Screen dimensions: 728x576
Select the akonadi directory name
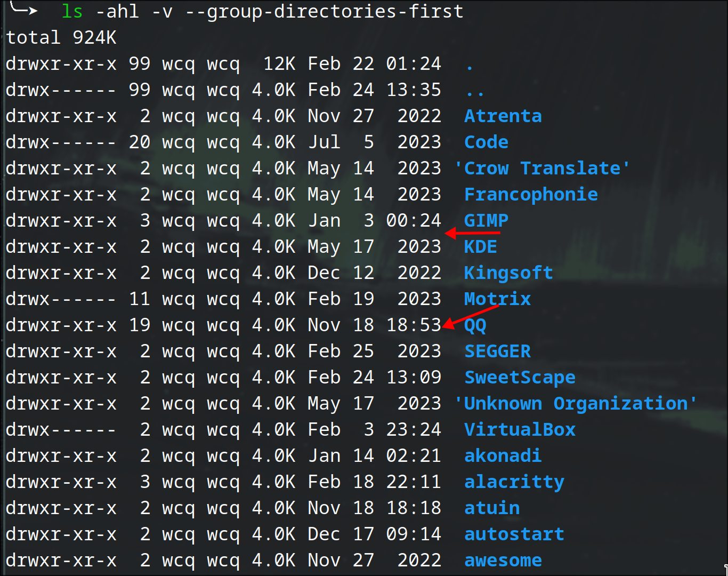coord(503,455)
